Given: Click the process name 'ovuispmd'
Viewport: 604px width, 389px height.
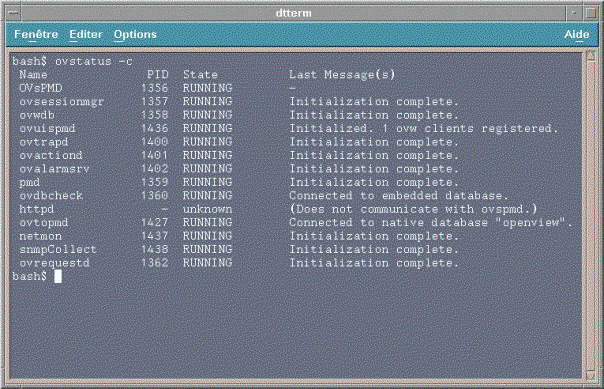Looking at the screenshot, I should (x=47, y=128).
